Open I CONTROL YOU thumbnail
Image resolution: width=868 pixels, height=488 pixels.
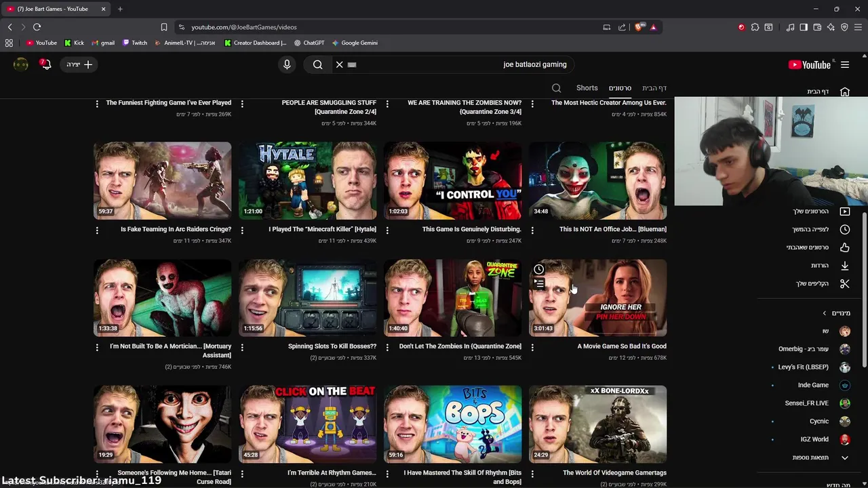click(x=453, y=180)
